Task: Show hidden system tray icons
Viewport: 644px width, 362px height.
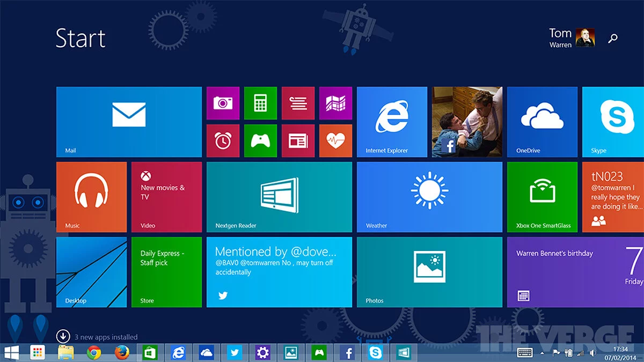Action: pos(541,353)
